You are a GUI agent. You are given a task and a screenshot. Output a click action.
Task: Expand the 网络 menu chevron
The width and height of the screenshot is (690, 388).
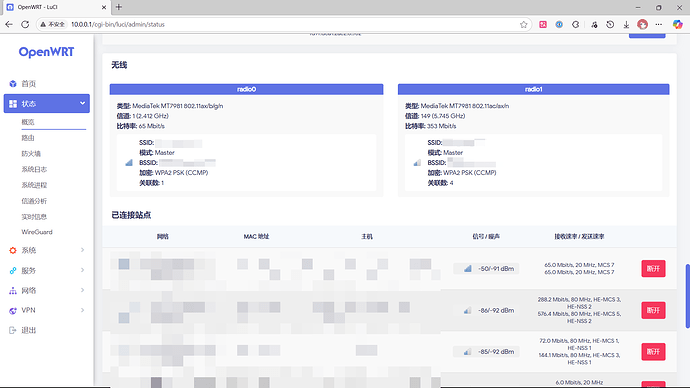coord(82,290)
